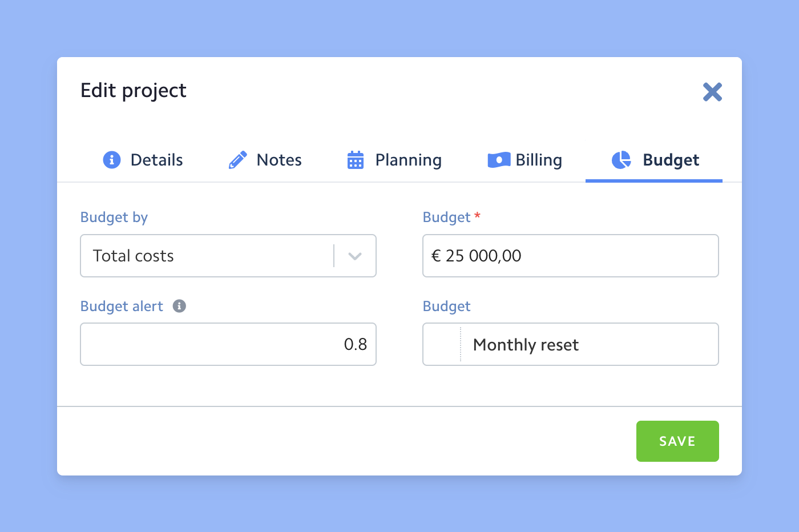This screenshot has height=532, width=799.
Task: Expand the Budget by chevron arrow
Action: [x=355, y=256]
